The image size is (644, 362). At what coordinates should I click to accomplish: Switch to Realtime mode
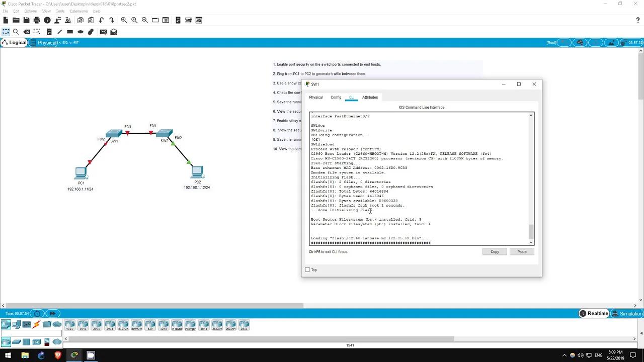[594, 313]
